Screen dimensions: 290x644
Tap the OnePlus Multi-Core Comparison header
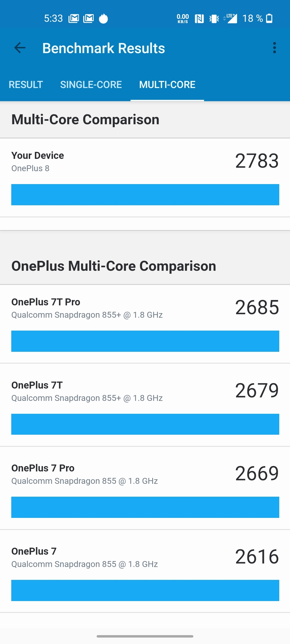114,266
